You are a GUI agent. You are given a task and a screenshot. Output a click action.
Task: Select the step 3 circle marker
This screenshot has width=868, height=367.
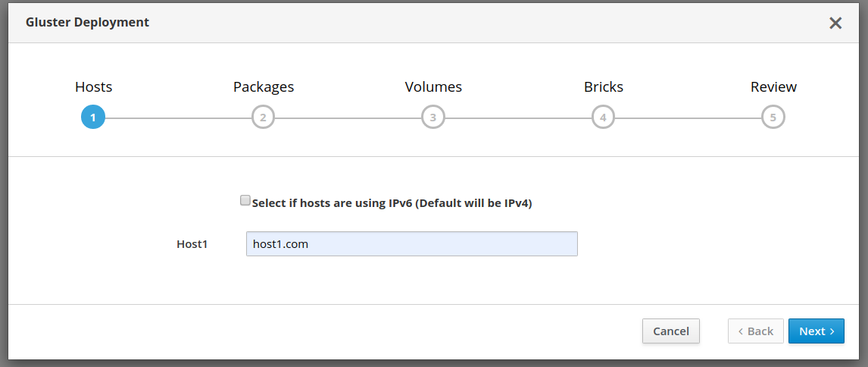[433, 118]
